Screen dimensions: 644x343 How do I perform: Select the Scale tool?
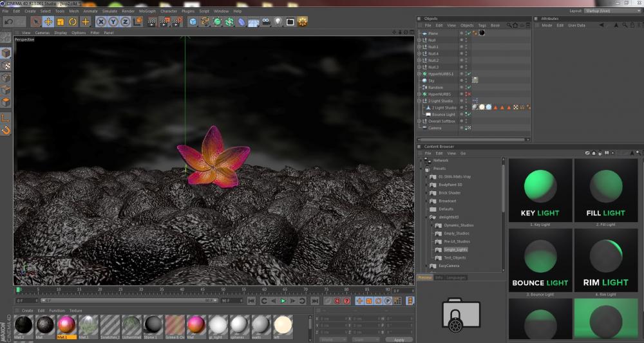[61, 22]
